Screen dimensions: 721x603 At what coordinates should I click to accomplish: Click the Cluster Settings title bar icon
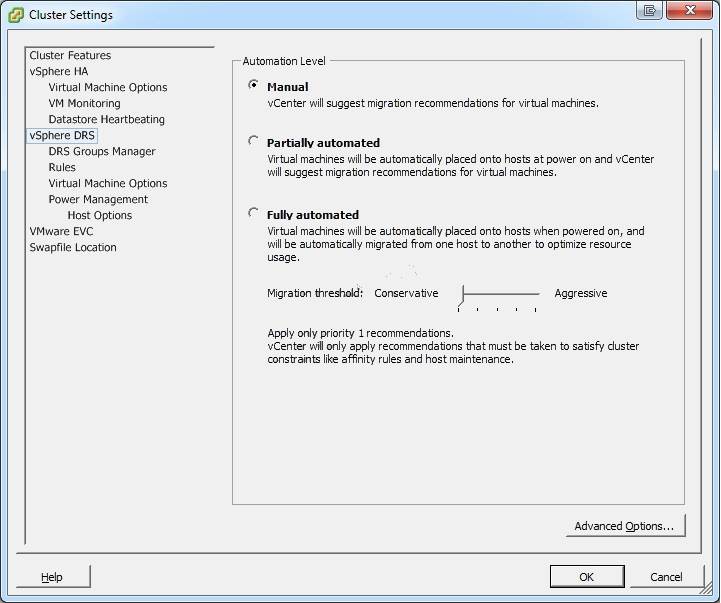15,15
